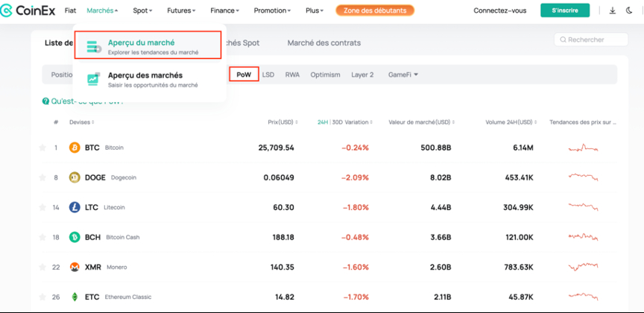Toggle dark mode moon icon

629,10
